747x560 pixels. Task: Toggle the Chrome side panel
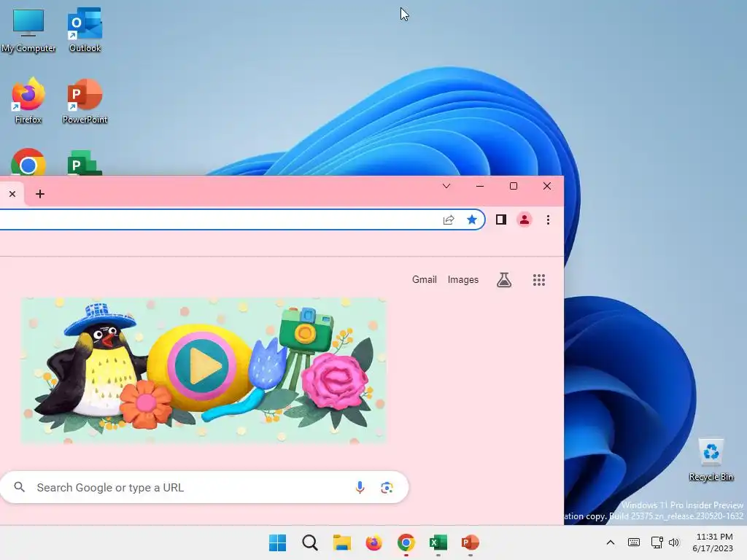pos(500,219)
